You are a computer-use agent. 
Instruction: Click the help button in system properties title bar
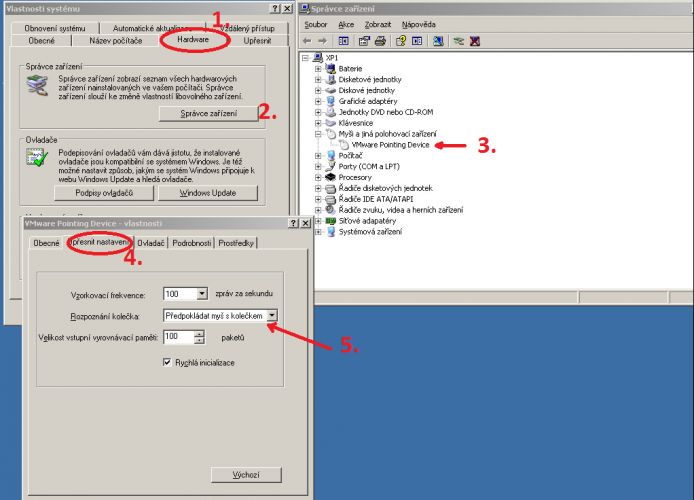pyautogui.click(x=275, y=8)
